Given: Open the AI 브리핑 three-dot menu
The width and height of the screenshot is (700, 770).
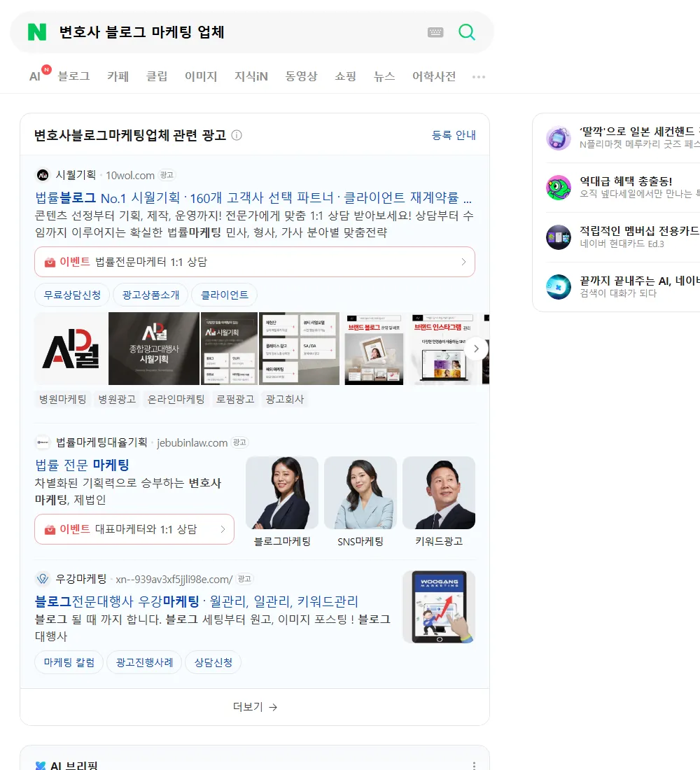Looking at the screenshot, I should (473, 765).
